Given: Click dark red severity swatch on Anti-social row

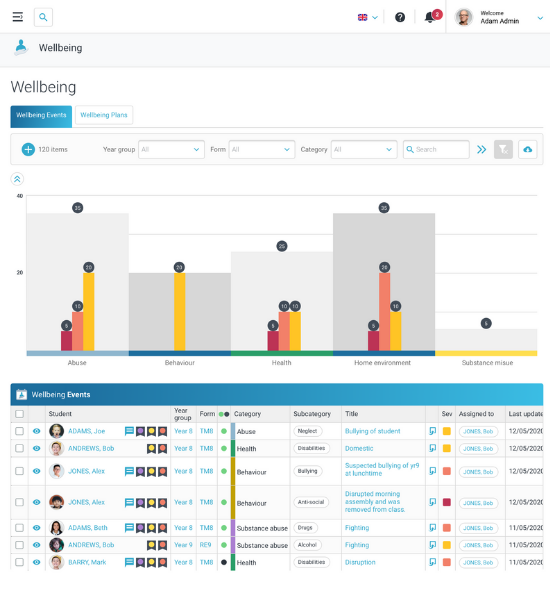Looking at the screenshot, I should coord(447,502).
